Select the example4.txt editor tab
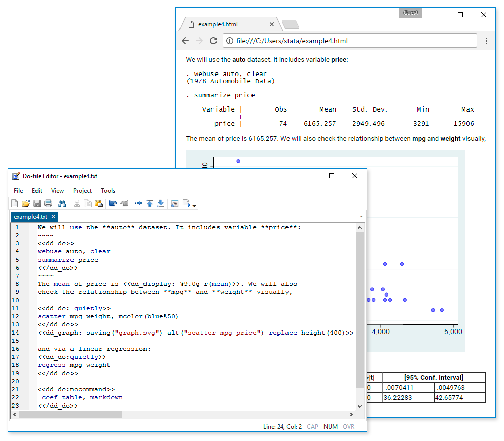 [x=30, y=217]
